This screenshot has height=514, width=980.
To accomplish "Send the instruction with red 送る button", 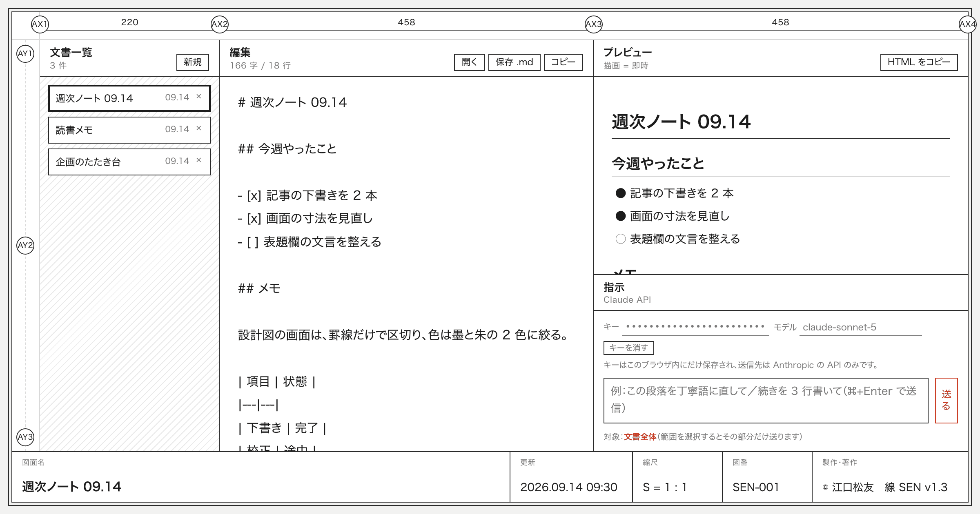I will pos(947,401).
